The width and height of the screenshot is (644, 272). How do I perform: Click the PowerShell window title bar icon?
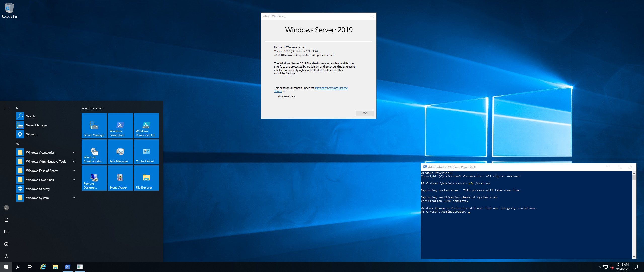click(425, 167)
